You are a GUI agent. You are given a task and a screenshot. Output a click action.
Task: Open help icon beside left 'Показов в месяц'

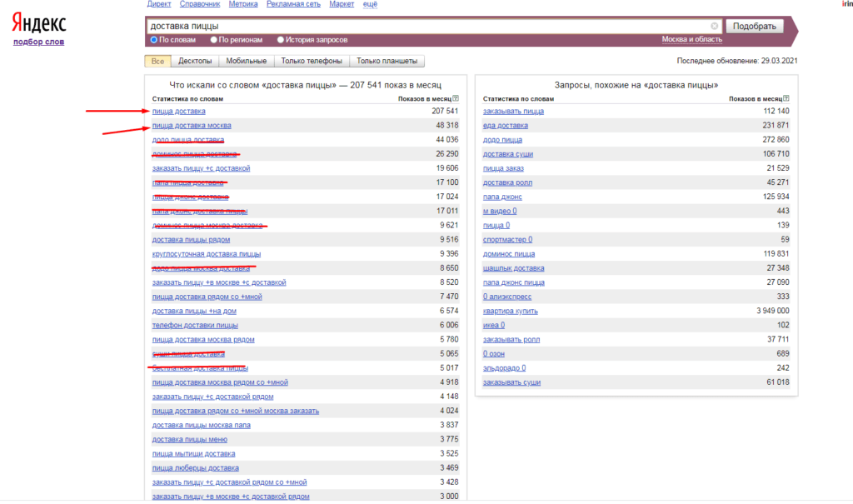coord(456,98)
